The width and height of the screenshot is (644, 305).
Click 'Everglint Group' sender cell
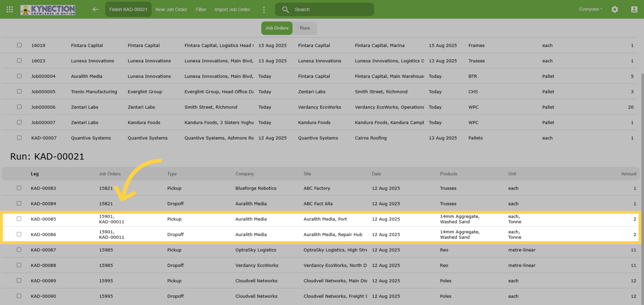[145, 92]
